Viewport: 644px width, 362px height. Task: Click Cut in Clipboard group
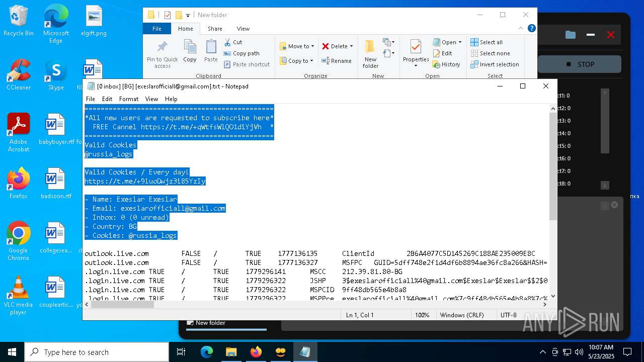[233, 42]
